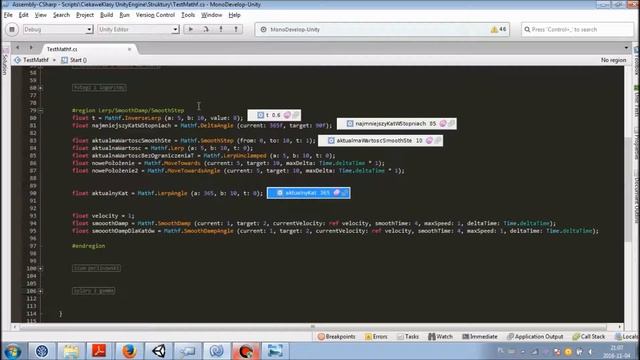Open the Immediate pad
Viewport: 640px width, 360px height.
pos(480,337)
